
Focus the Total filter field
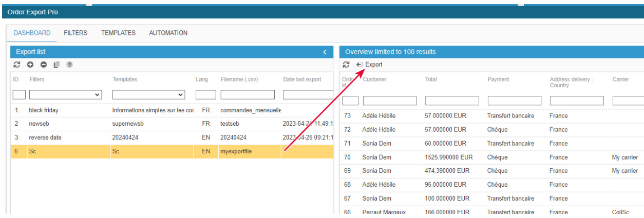452,101
